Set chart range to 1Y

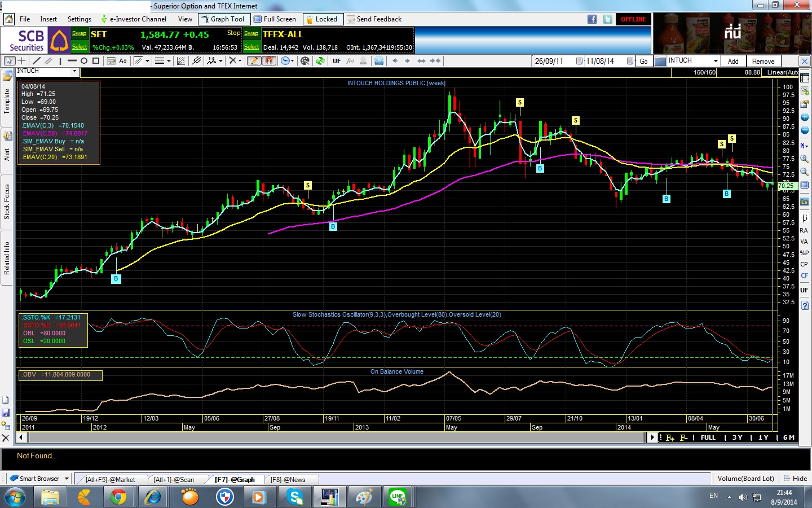763,437
